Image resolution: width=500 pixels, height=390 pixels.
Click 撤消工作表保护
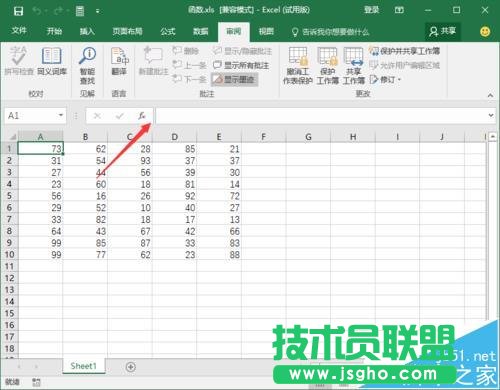point(298,66)
